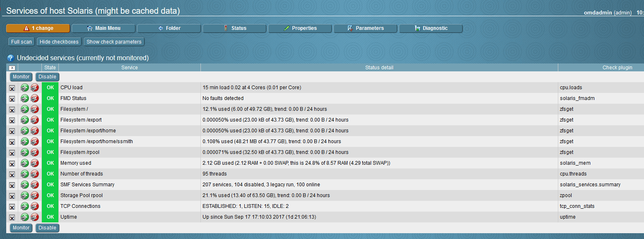Click green monitor icon for TCP Connections
Image resolution: width=644 pixels, height=239 pixels.
(25, 206)
